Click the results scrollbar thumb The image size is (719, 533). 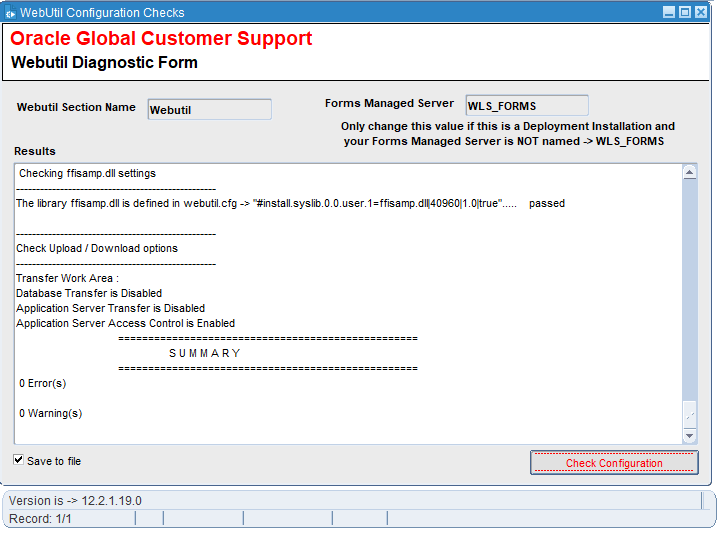690,415
